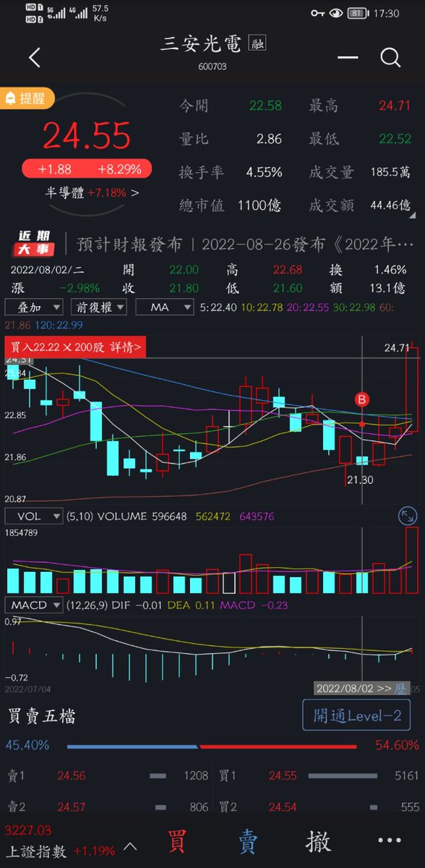The width and height of the screenshot is (425, 868).
Task: Tap the red B buy marker
Action: coord(362,399)
